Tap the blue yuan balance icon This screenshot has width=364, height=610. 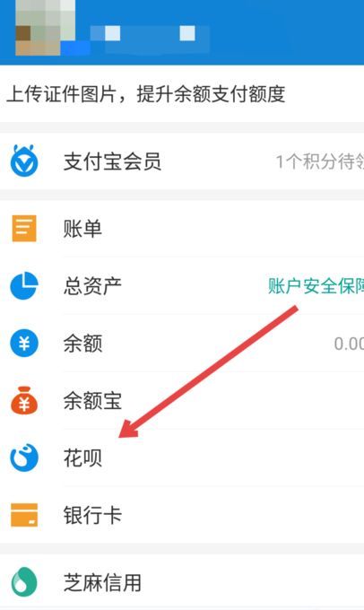24,343
